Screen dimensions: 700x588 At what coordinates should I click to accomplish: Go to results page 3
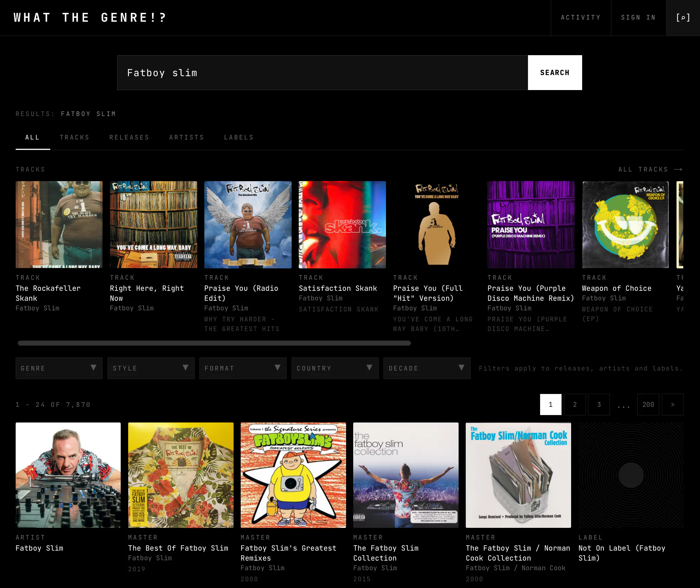tap(599, 404)
